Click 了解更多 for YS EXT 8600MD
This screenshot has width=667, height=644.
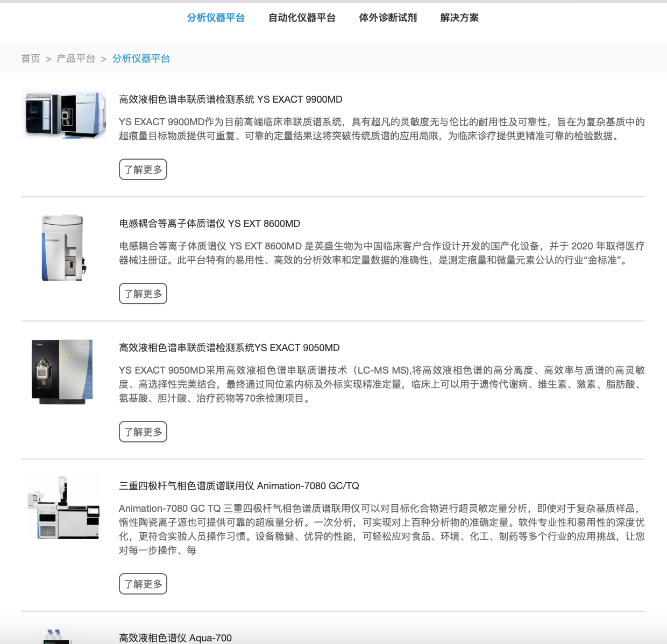coord(143,294)
